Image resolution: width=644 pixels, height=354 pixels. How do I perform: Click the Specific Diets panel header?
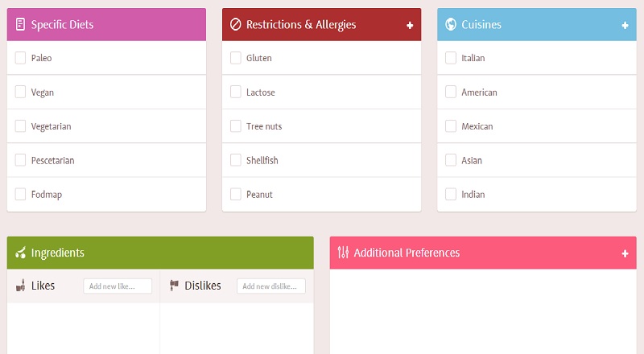[x=106, y=25]
